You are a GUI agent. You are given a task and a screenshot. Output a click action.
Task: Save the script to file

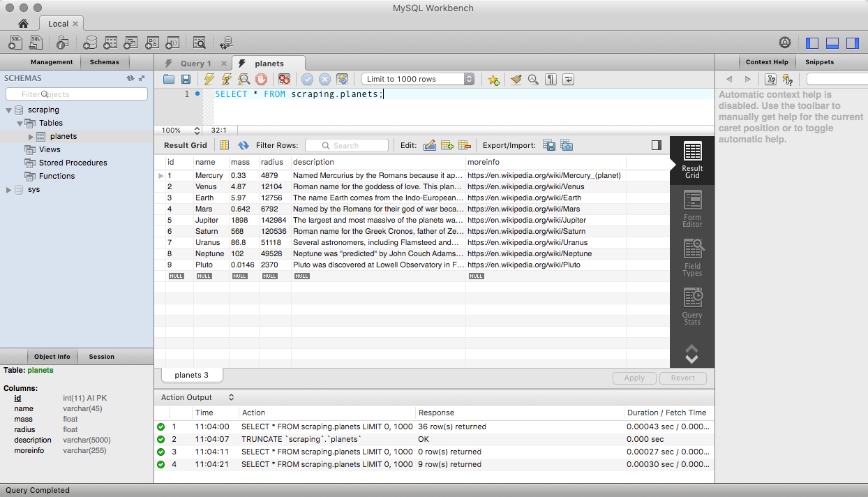186,80
